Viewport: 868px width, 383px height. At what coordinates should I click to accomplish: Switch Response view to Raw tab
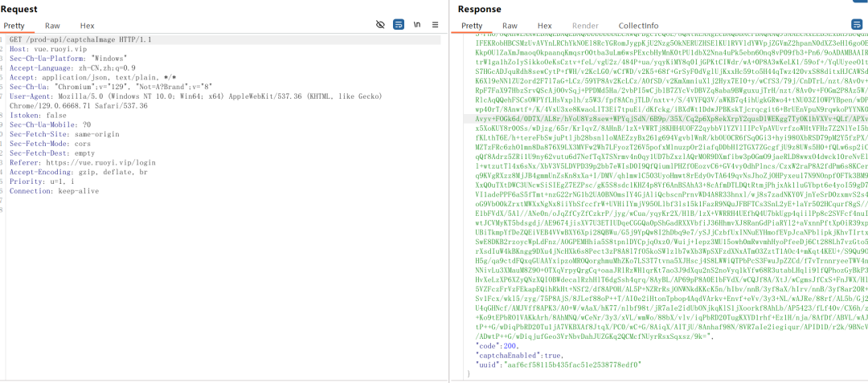coord(510,26)
